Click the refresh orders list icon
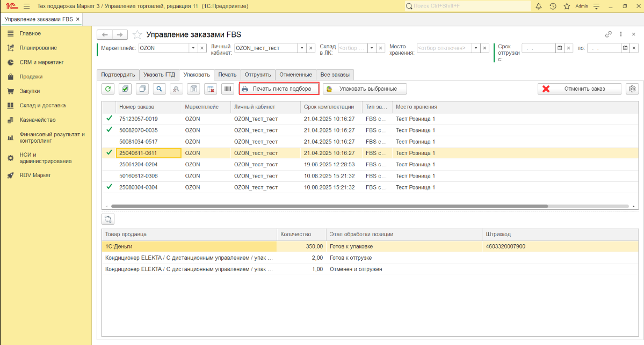The width and height of the screenshot is (644, 345). (108, 89)
